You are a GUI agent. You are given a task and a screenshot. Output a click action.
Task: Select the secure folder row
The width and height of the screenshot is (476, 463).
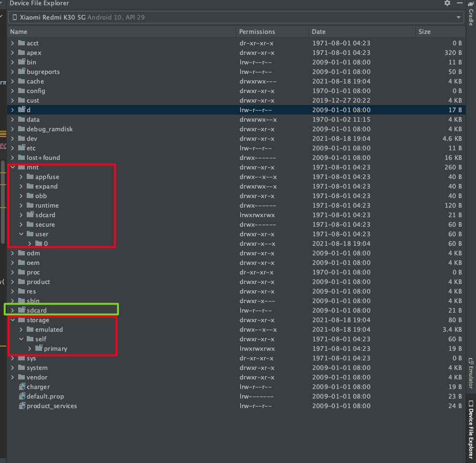pyautogui.click(x=236, y=224)
